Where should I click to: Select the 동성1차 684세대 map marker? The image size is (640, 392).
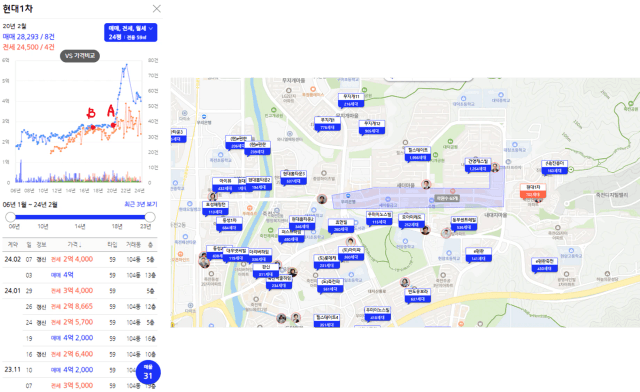pyautogui.click(x=229, y=224)
